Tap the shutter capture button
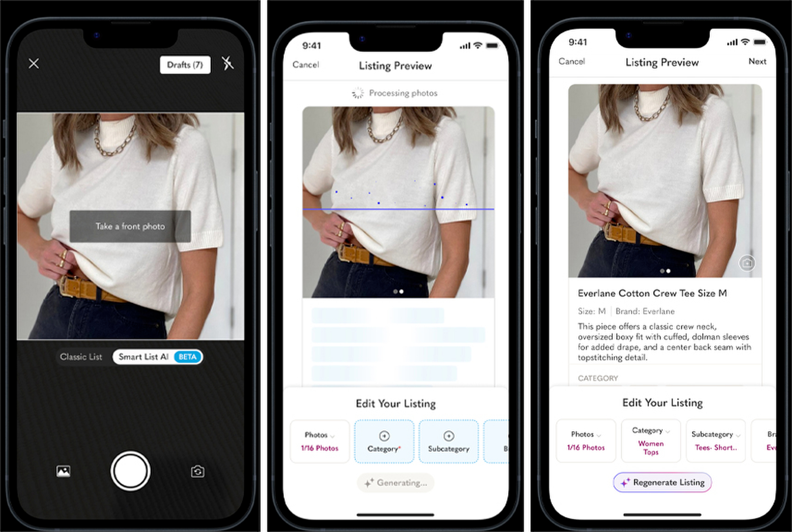 [130, 471]
